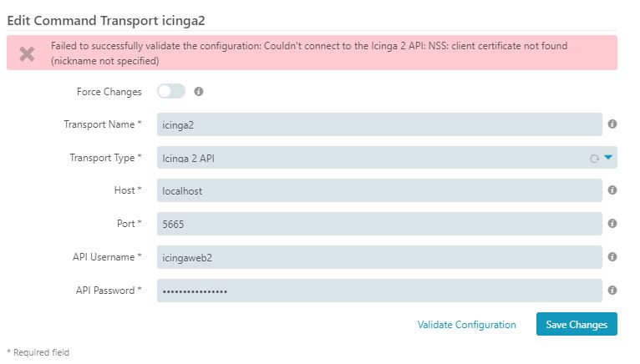Click the API Username input field
Screen dimensions: 640x364
pos(379,257)
